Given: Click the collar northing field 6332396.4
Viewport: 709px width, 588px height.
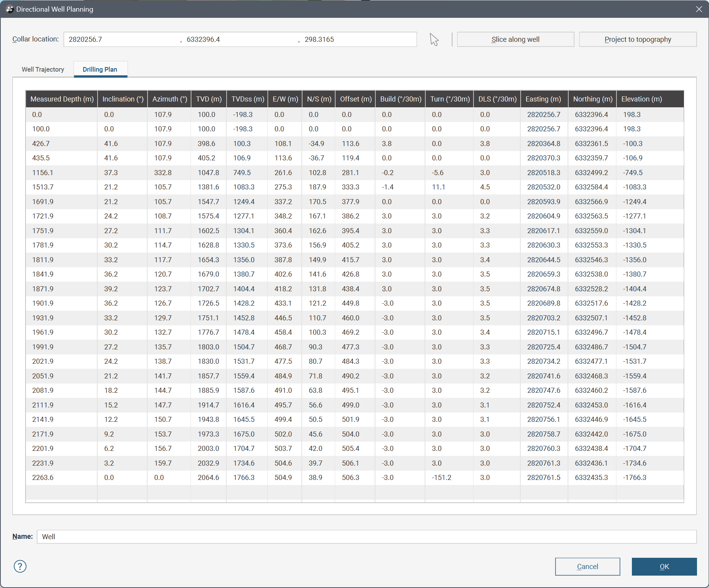Looking at the screenshot, I should [240, 40].
